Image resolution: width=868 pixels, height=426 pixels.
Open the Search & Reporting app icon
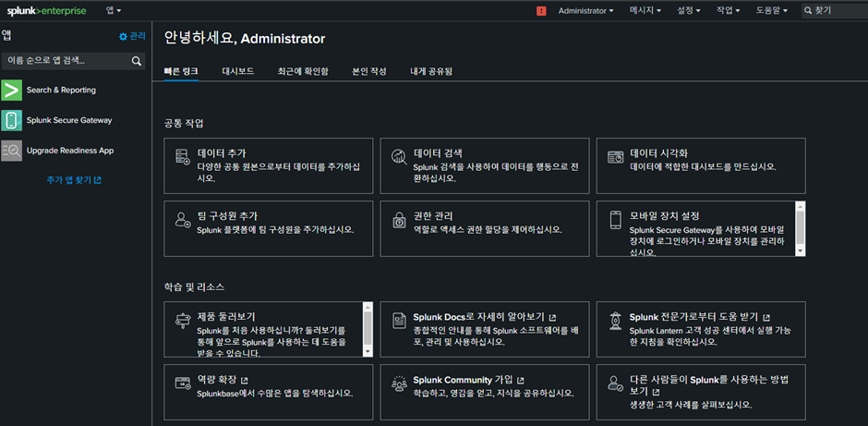(x=12, y=90)
